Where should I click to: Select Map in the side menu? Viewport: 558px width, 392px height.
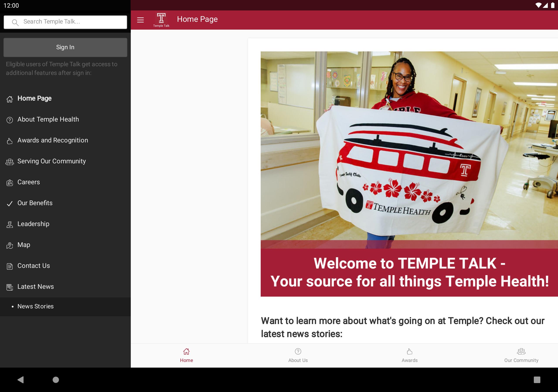click(x=65, y=245)
